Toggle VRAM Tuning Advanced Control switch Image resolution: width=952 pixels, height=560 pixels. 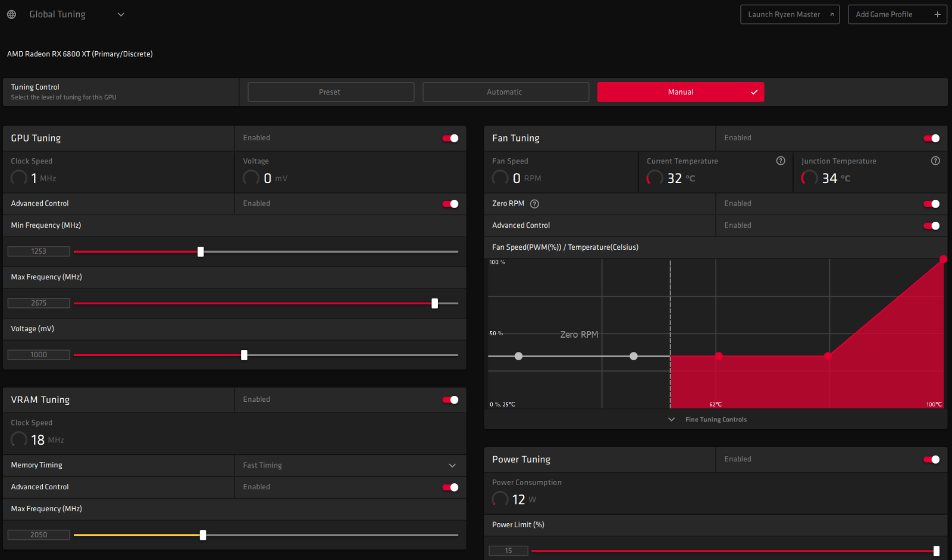[x=450, y=487]
